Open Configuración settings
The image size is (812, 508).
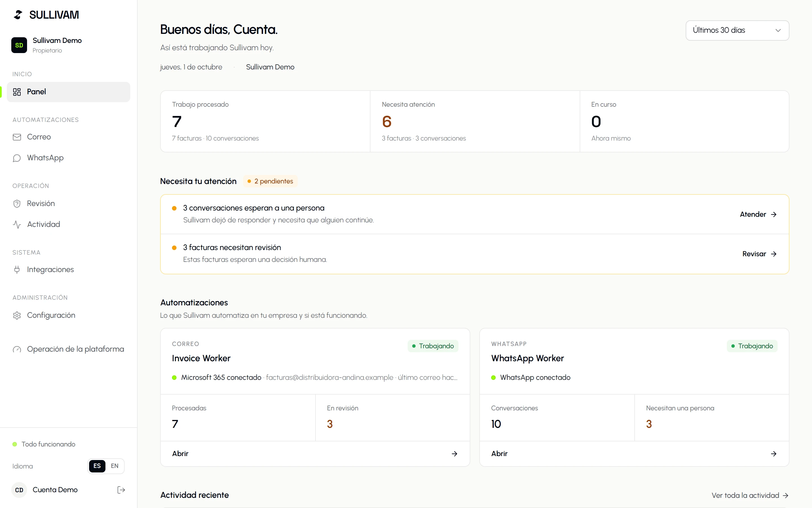pyautogui.click(x=69, y=315)
